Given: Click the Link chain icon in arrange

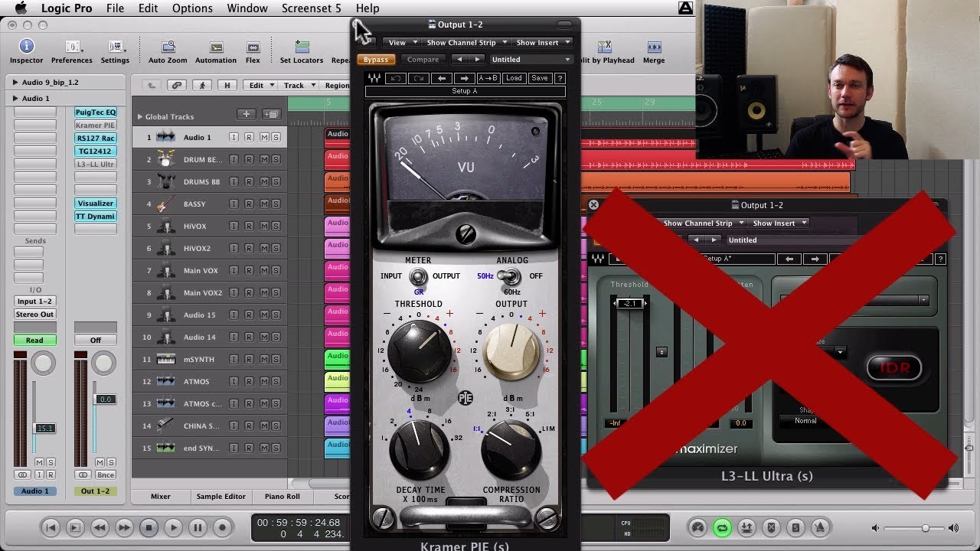Looking at the screenshot, I should tap(177, 85).
